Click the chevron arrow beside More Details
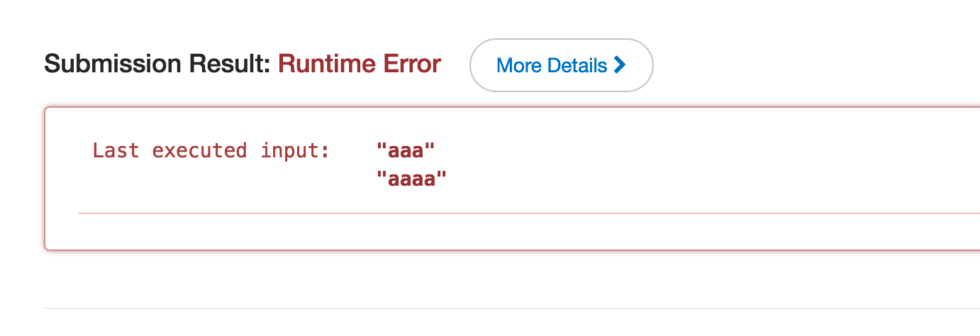980x336 pixels. click(x=620, y=65)
